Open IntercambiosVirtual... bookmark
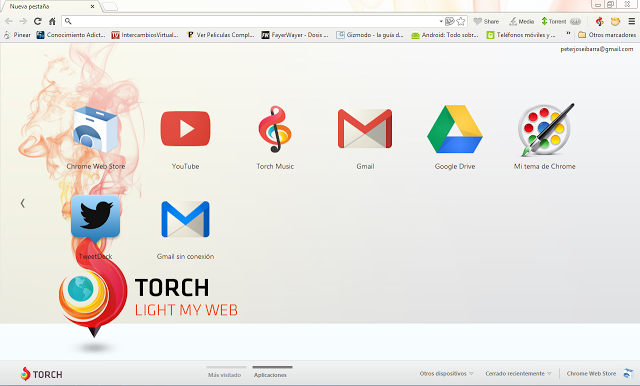The height and width of the screenshot is (386, 640). [x=145, y=35]
